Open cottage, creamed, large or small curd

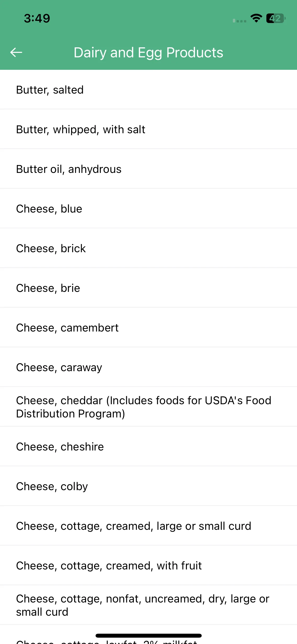click(148, 526)
